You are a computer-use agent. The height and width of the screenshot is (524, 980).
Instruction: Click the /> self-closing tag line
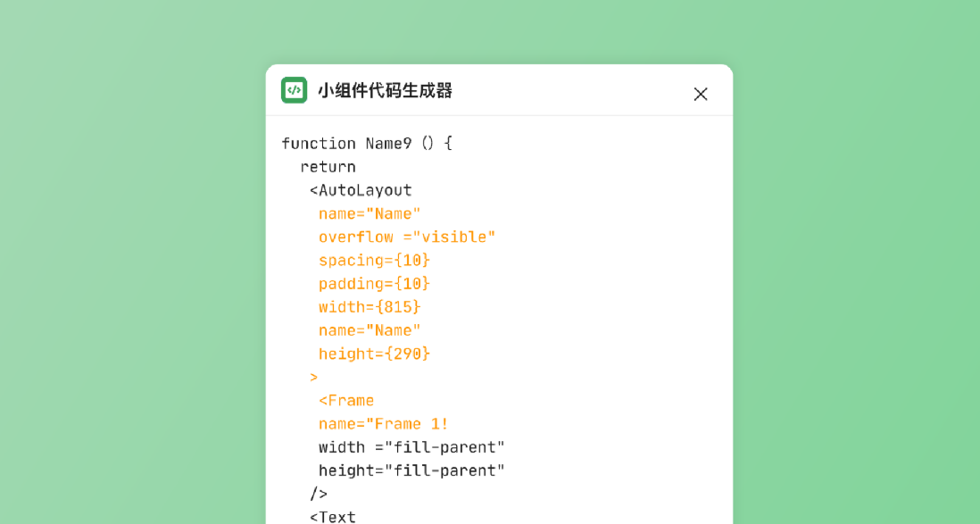[318, 494]
